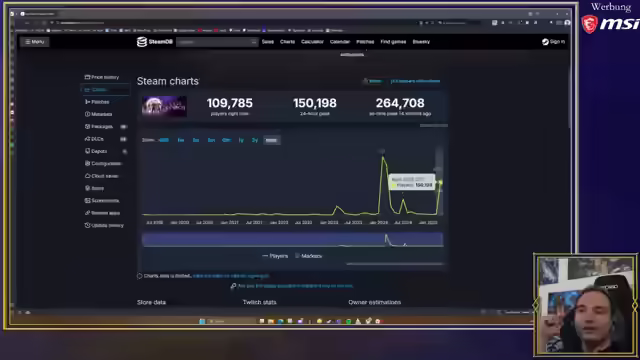Open Screenshots in the sidebar
This screenshot has height=360, width=640.
coord(102,200)
